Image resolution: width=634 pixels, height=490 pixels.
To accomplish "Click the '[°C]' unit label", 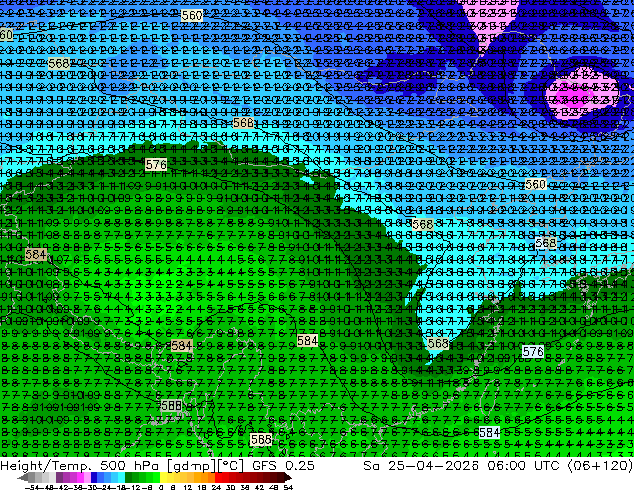I will (x=231, y=466).
